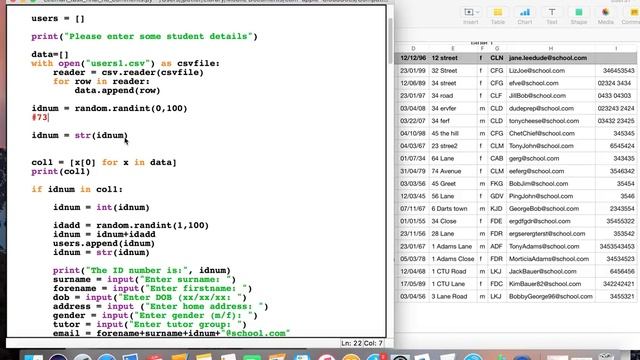Select tutor cell 'KJD'
The width and height of the screenshot is (640, 360).
point(496,209)
